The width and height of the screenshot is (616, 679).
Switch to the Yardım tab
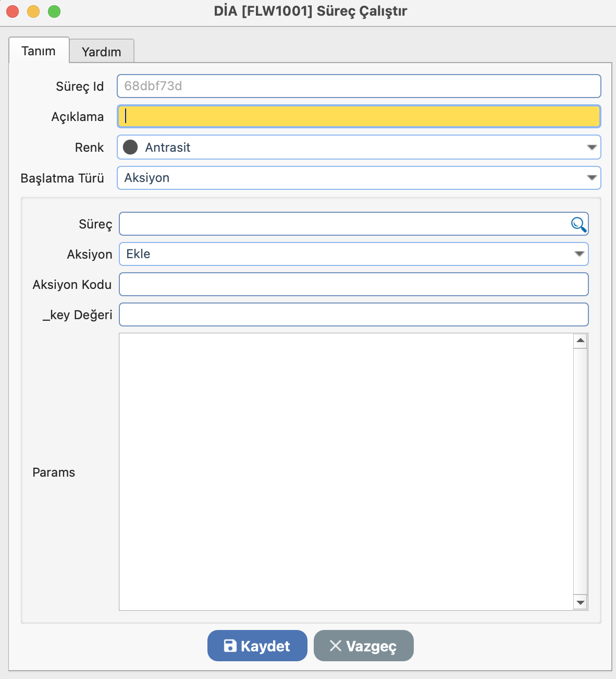(102, 52)
